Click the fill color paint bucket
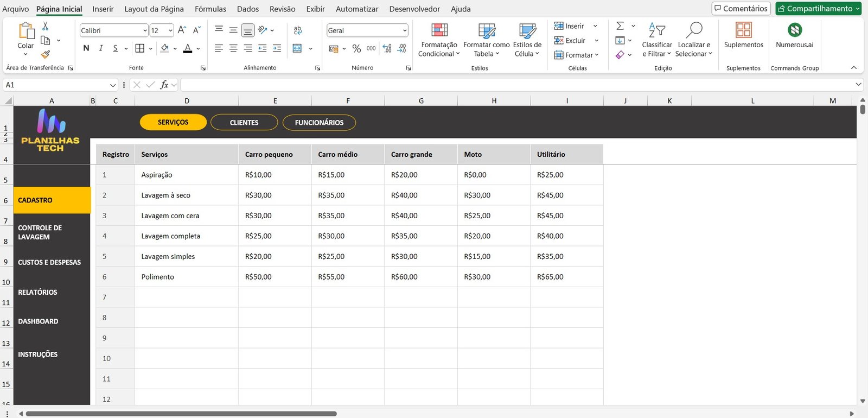The width and height of the screenshot is (868, 418). 165,48
